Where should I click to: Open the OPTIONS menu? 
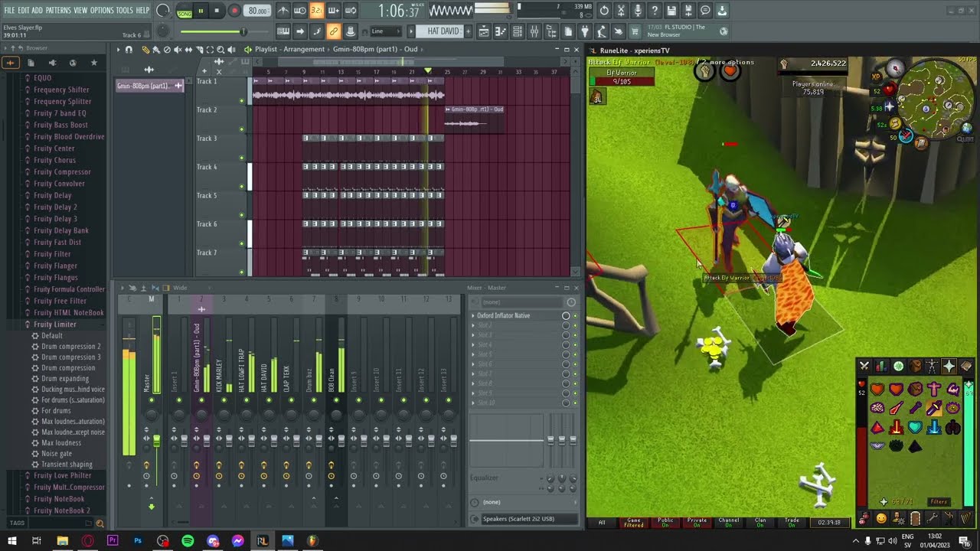tap(102, 11)
